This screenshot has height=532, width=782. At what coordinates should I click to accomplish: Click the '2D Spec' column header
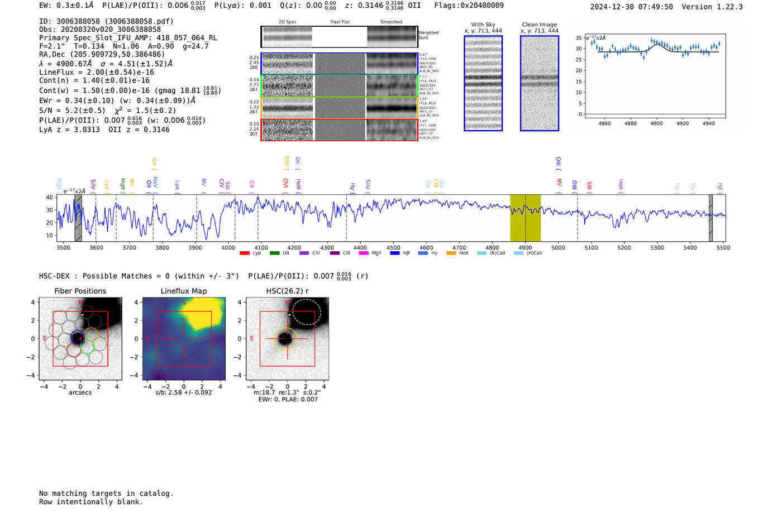[x=288, y=22]
